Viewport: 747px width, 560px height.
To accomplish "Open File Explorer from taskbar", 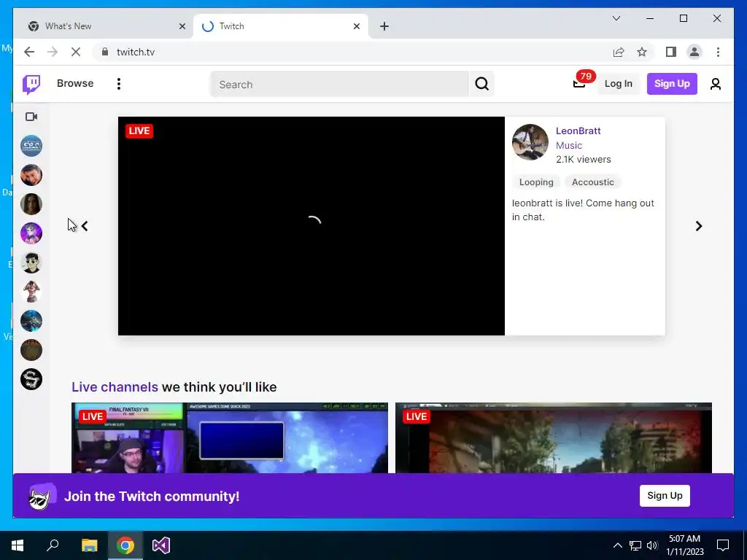I will pos(89,545).
